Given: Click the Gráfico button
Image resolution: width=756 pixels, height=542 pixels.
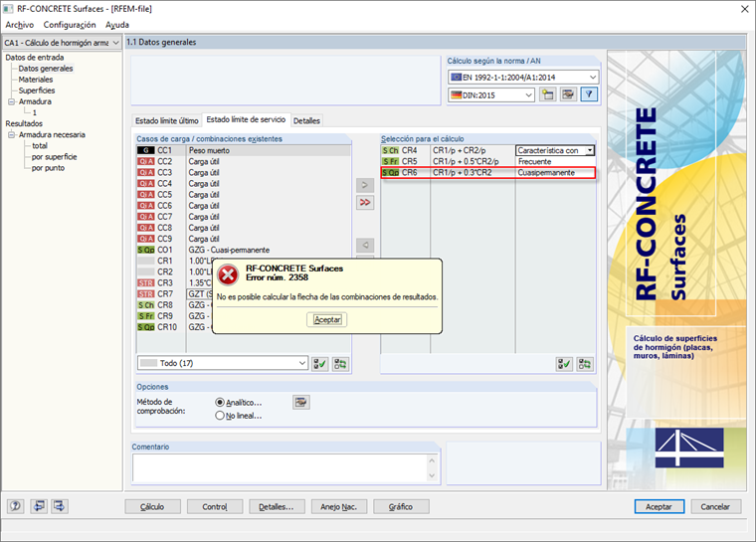Looking at the screenshot, I should [401, 507].
